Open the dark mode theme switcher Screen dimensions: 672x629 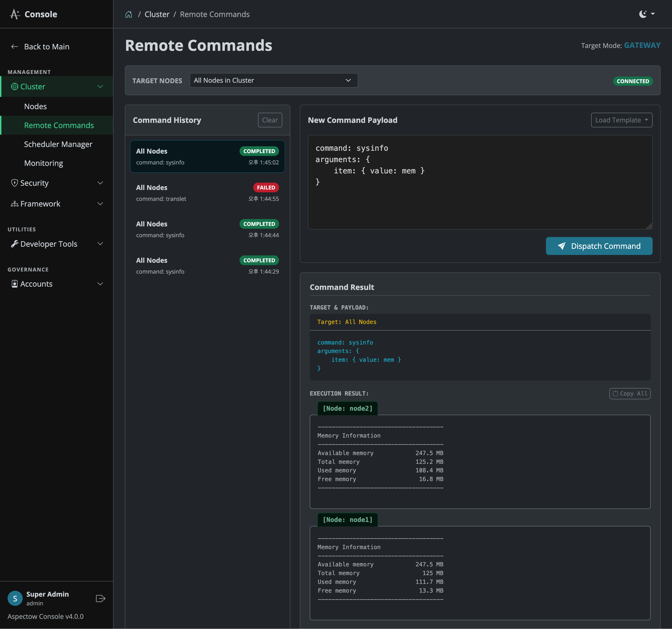(647, 14)
